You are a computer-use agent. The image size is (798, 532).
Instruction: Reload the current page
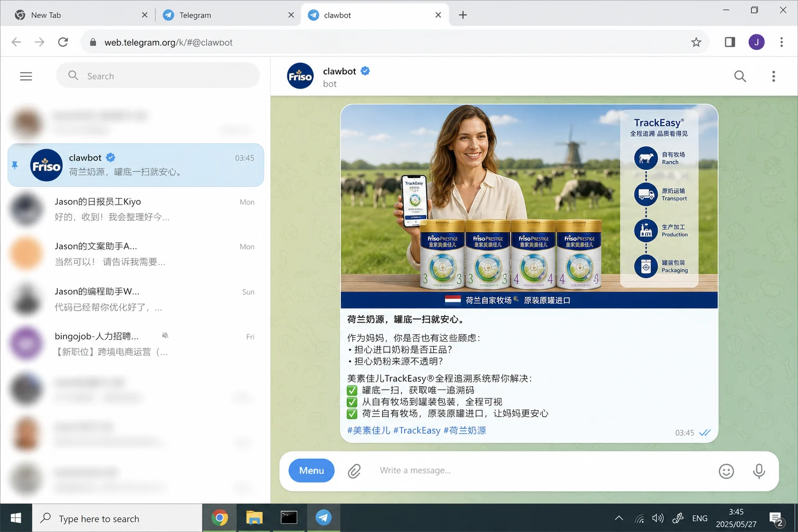[63, 42]
